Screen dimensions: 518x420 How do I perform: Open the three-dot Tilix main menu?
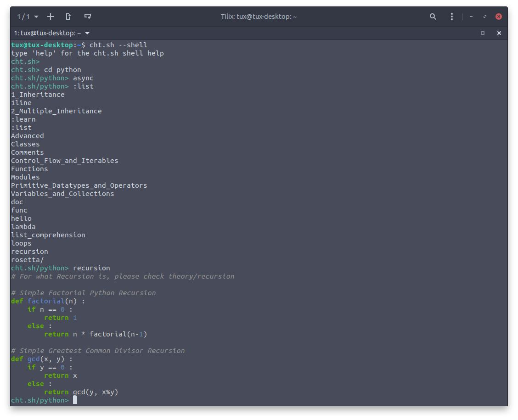point(452,17)
